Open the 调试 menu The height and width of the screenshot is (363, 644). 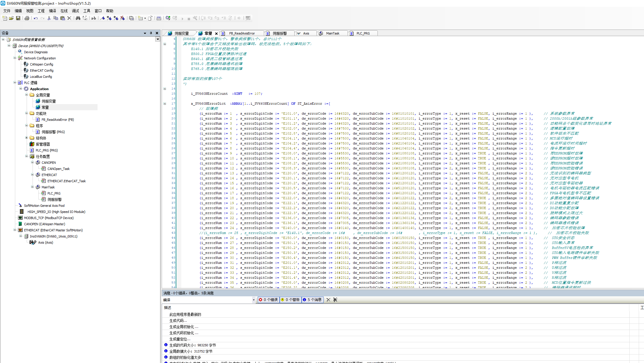tap(75, 11)
